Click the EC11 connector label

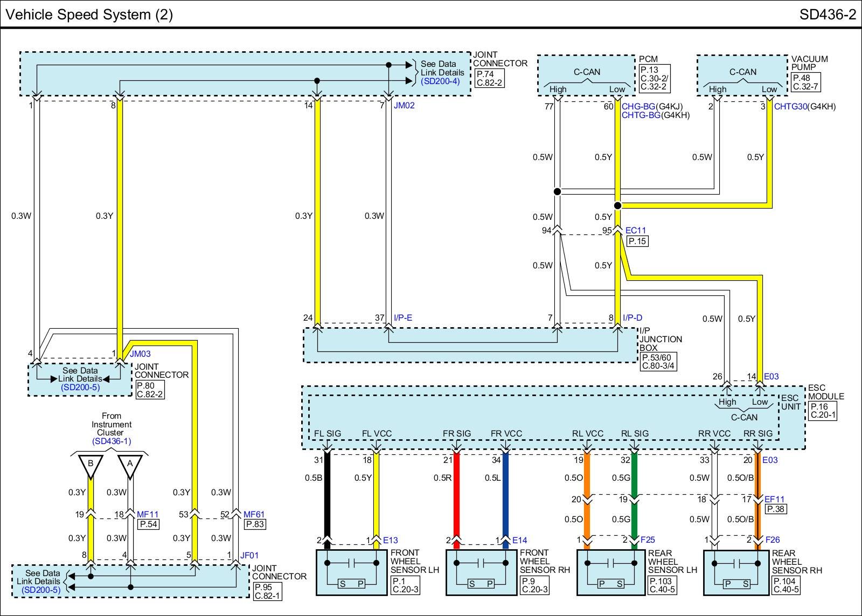(x=635, y=231)
